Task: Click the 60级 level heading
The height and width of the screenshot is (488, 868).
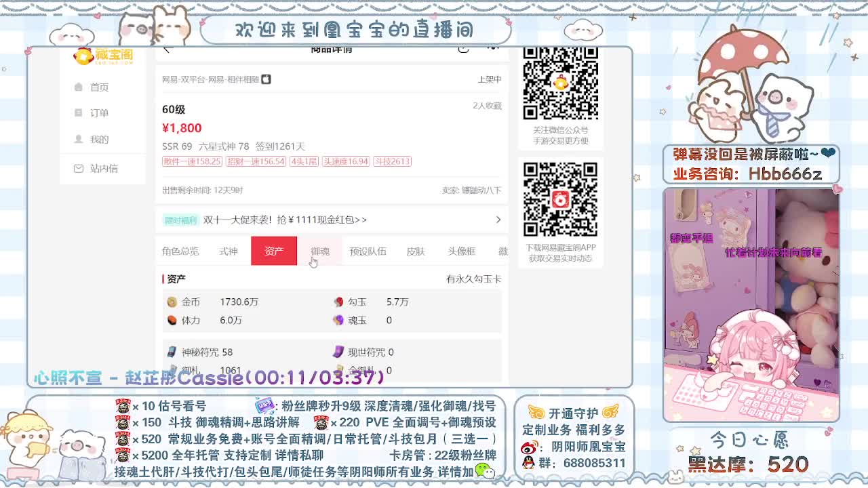Action: [x=174, y=109]
